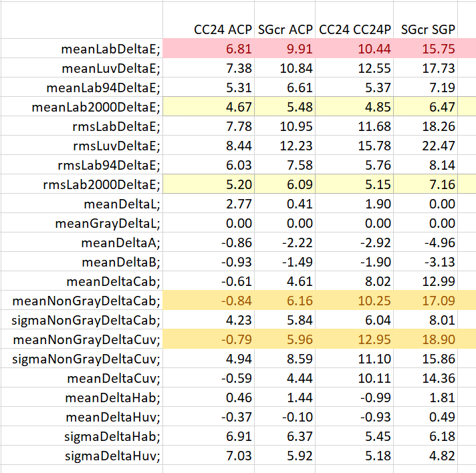The height and width of the screenshot is (473, 476).
Task: Click the yellow cell with value 4.67
Action: [x=209, y=106]
